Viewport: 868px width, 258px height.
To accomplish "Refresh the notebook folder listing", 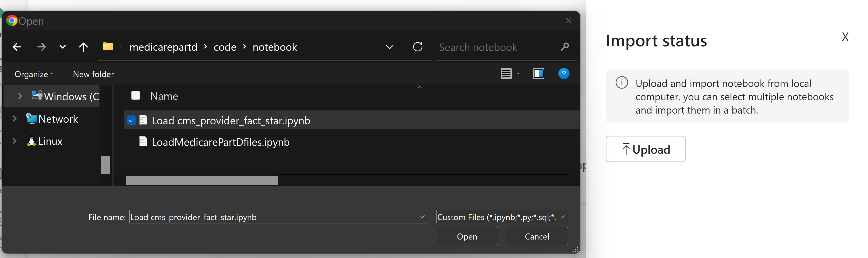I will pos(418,47).
